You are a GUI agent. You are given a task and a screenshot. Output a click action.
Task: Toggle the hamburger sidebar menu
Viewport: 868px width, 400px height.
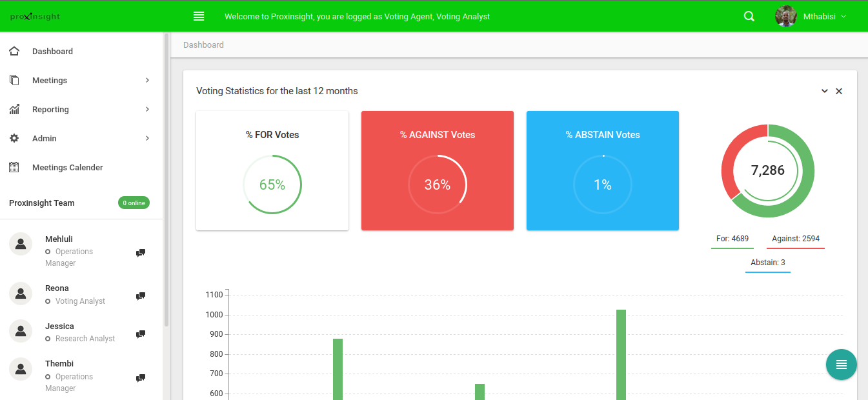tap(199, 16)
